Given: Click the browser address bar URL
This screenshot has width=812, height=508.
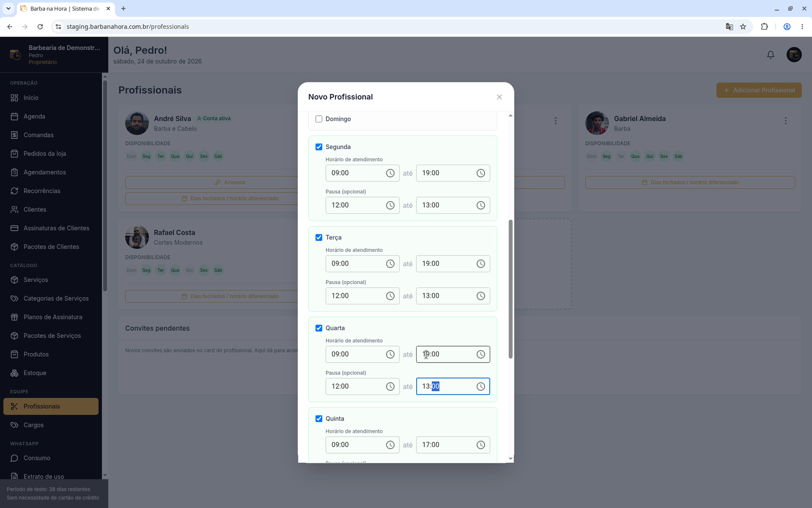Looking at the screenshot, I should click(x=127, y=26).
